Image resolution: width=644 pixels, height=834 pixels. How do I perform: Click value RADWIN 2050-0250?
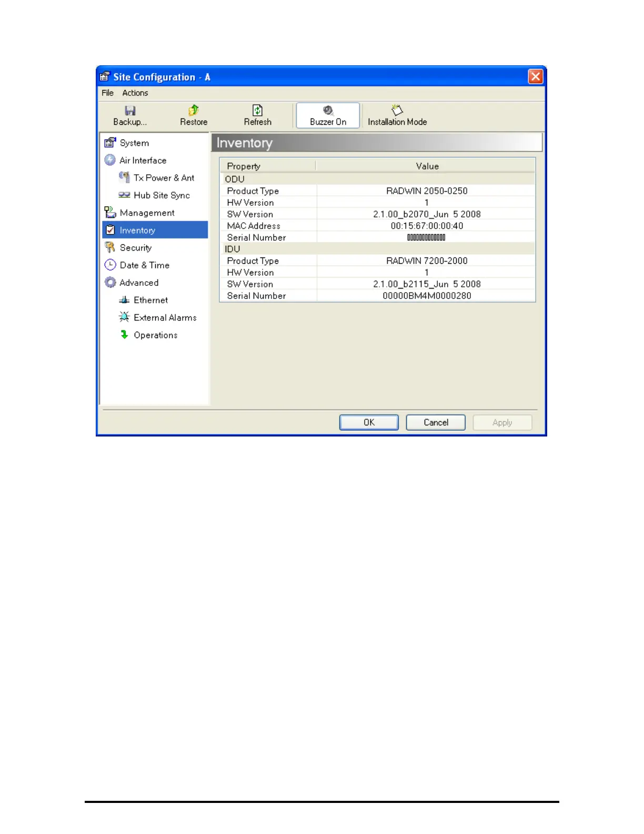(427, 191)
